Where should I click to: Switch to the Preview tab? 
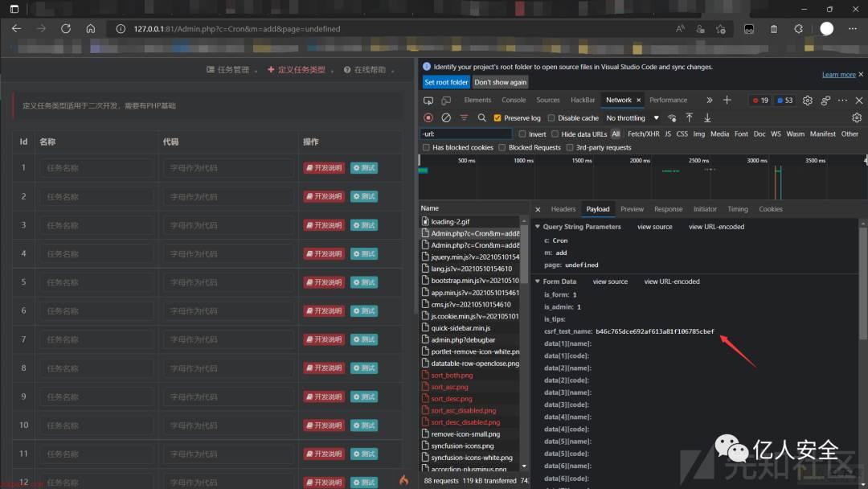[x=632, y=209]
